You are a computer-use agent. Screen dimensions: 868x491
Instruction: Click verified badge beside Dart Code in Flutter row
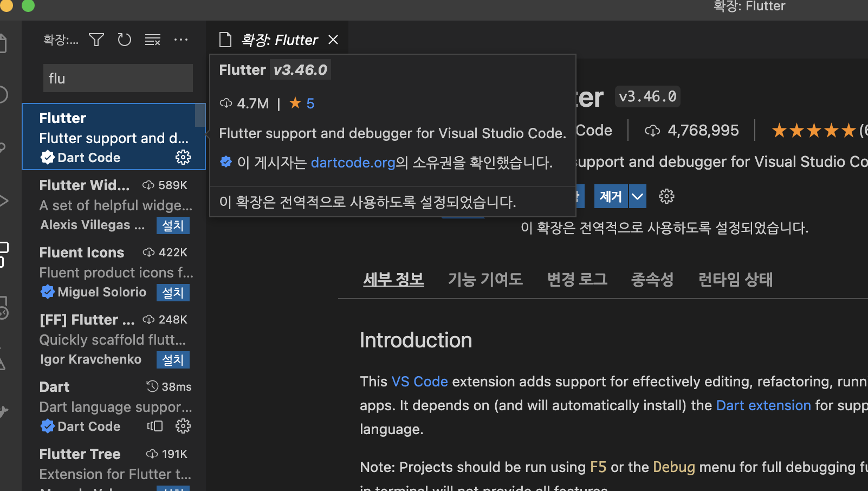pyautogui.click(x=48, y=157)
